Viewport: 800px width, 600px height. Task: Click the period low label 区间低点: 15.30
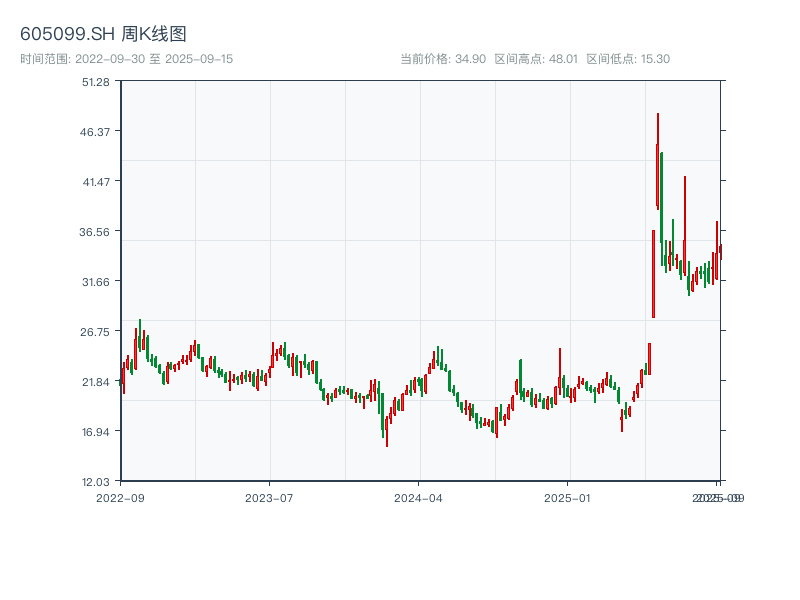click(x=628, y=59)
